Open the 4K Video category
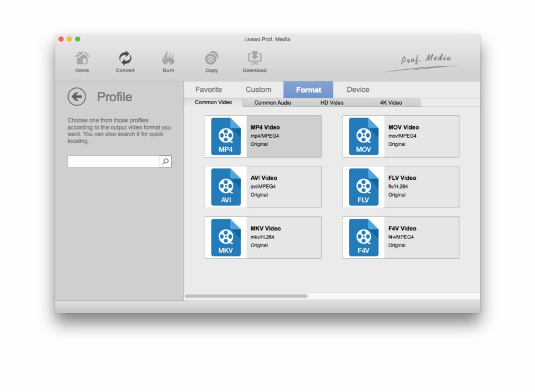This screenshot has height=392, width=535. [x=392, y=102]
